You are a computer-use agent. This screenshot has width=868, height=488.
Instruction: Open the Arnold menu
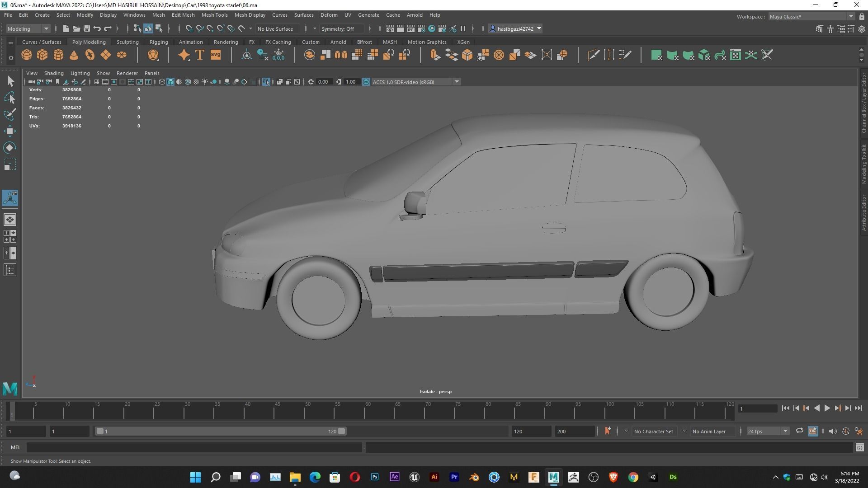coord(415,15)
